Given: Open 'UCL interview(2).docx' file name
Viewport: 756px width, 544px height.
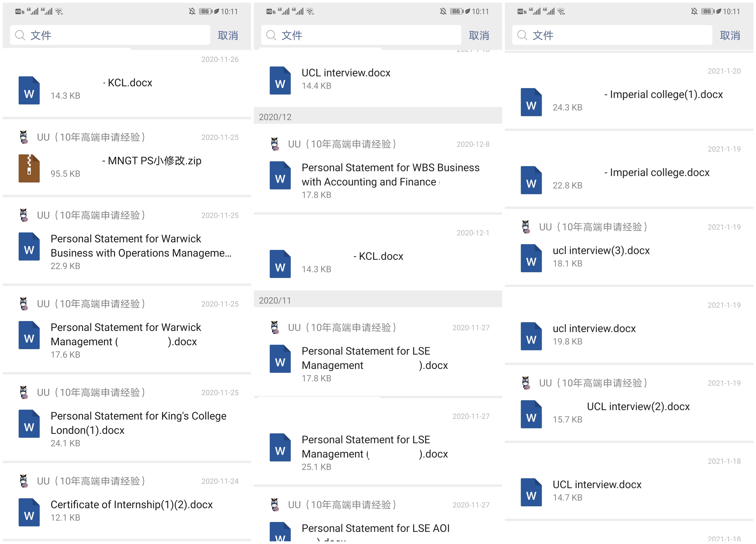Looking at the screenshot, I should [x=638, y=407].
